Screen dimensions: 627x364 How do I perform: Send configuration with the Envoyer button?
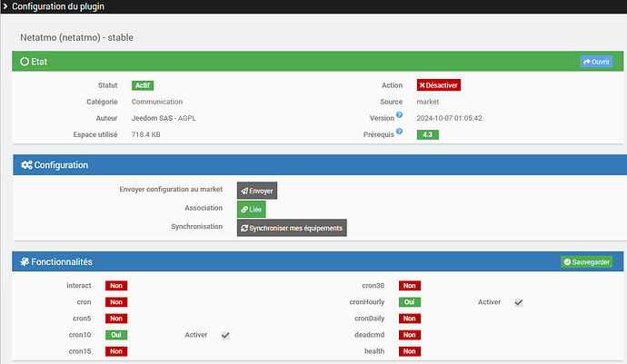(x=256, y=191)
